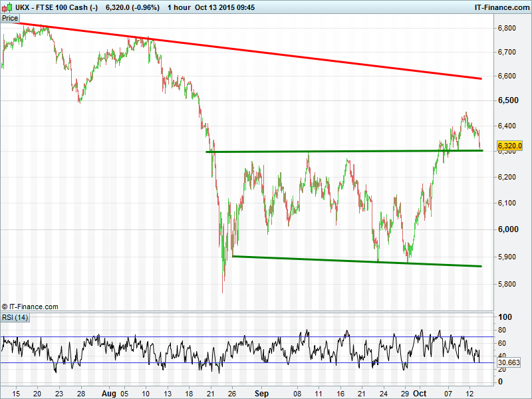Click the IT-Finance.com logo at top right
The image size is (532, 399).
pos(500,7)
